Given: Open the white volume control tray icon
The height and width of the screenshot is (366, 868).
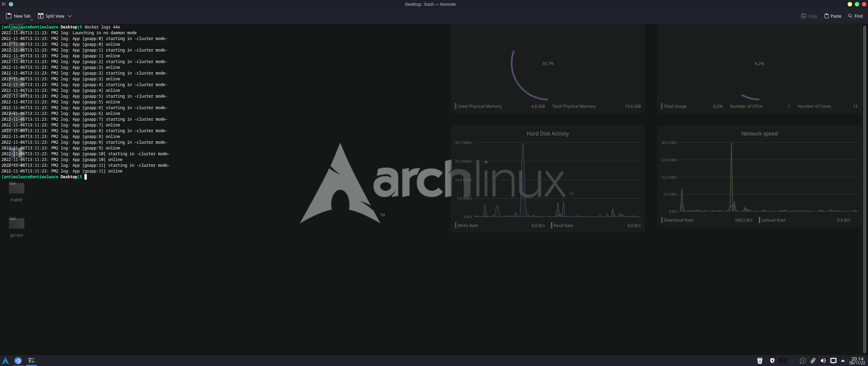Looking at the screenshot, I should click(x=823, y=361).
